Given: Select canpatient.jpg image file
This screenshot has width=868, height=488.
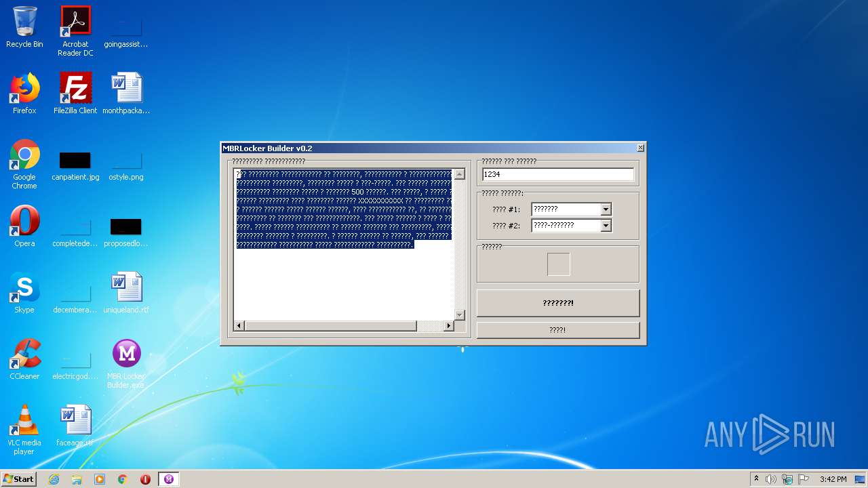Looking at the screenshot, I should pos(75,167).
